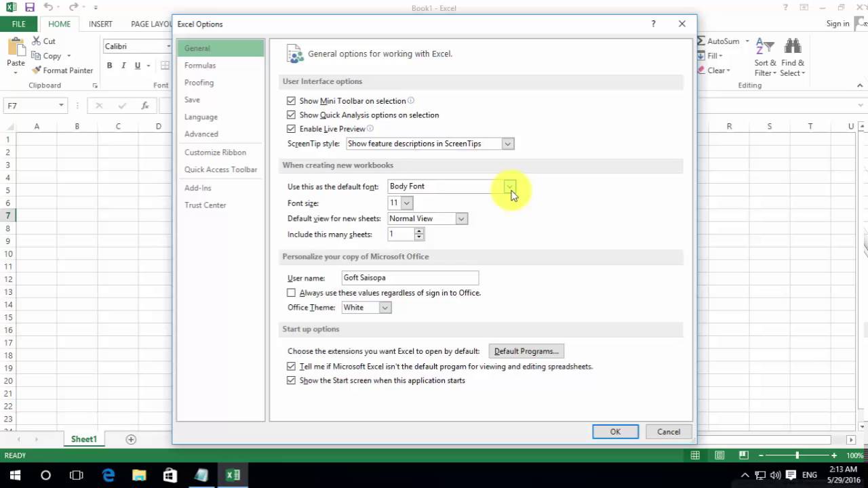Switch to Page Break Preview in status bar
Viewport: 868px width, 488px height.
point(744,455)
